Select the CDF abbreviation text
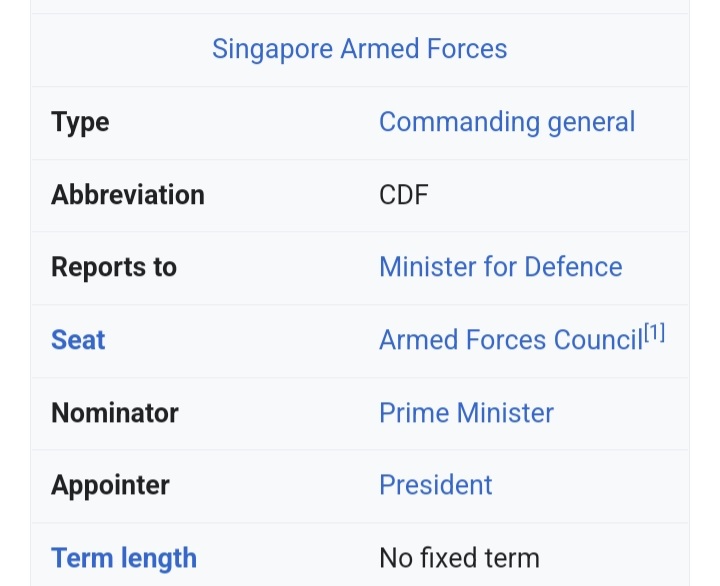Image resolution: width=720 pixels, height=586 pixels. click(404, 195)
